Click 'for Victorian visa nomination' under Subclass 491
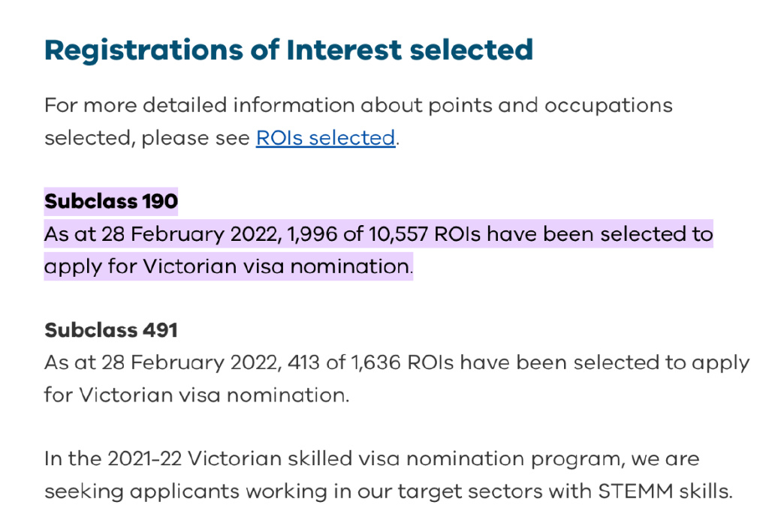The height and width of the screenshot is (532, 769). tap(196, 395)
